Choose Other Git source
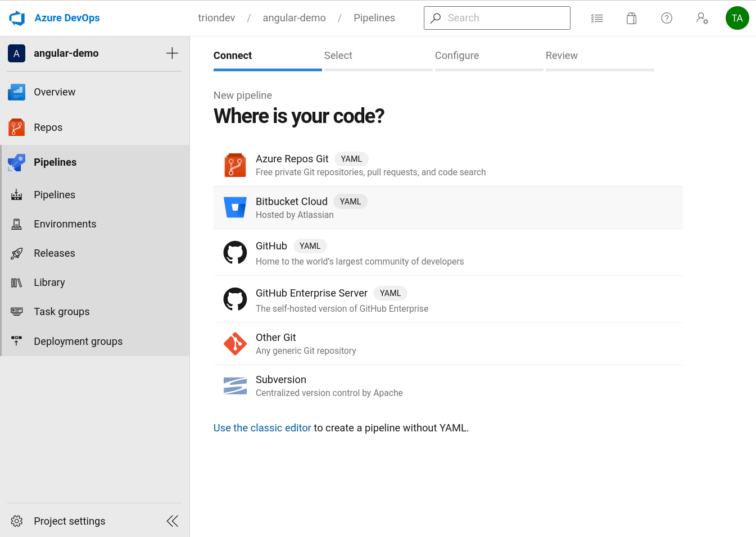The height and width of the screenshot is (537, 756). (x=448, y=344)
